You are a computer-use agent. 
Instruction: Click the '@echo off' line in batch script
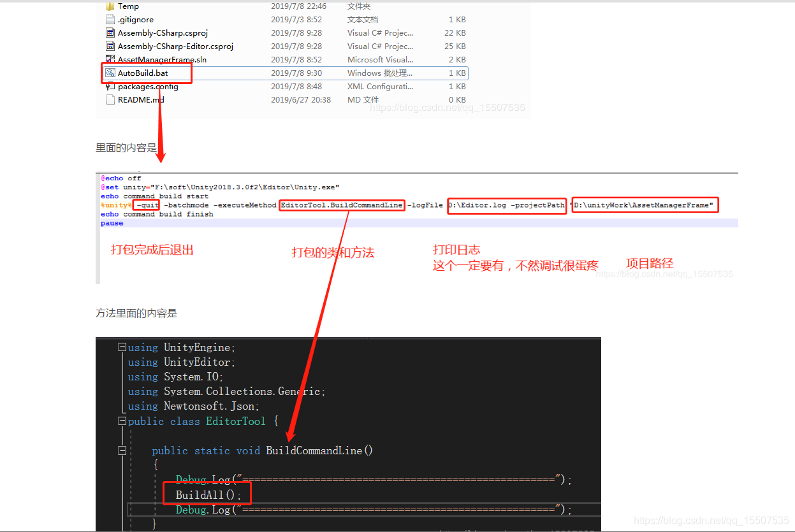121,178
